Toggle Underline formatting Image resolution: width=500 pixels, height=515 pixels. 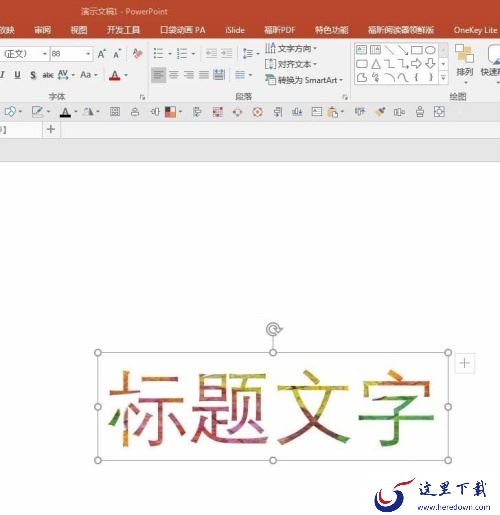(17, 75)
